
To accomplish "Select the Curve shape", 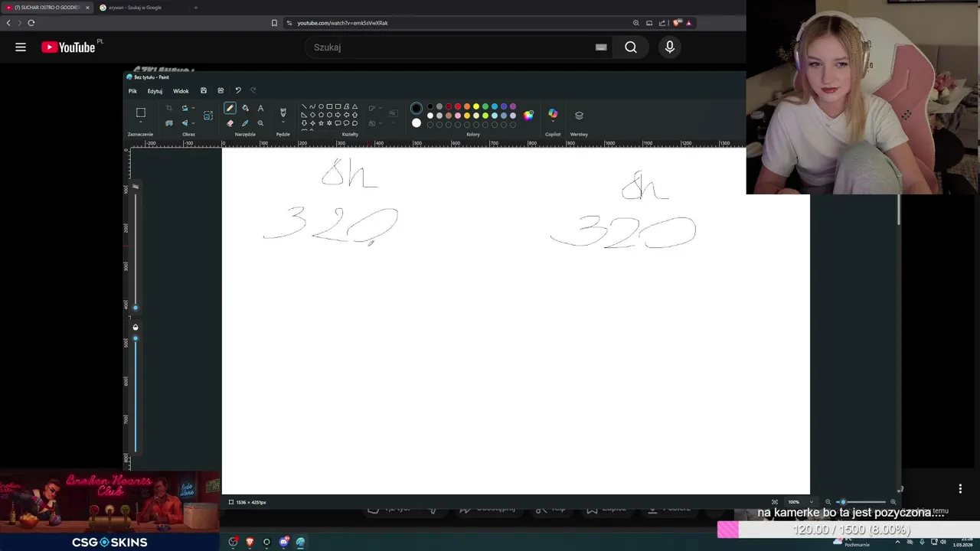I will (x=312, y=106).
